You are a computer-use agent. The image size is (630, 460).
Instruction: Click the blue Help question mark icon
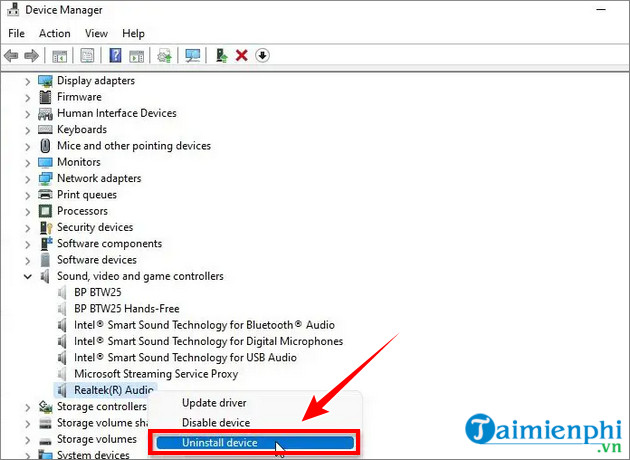tap(115, 55)
